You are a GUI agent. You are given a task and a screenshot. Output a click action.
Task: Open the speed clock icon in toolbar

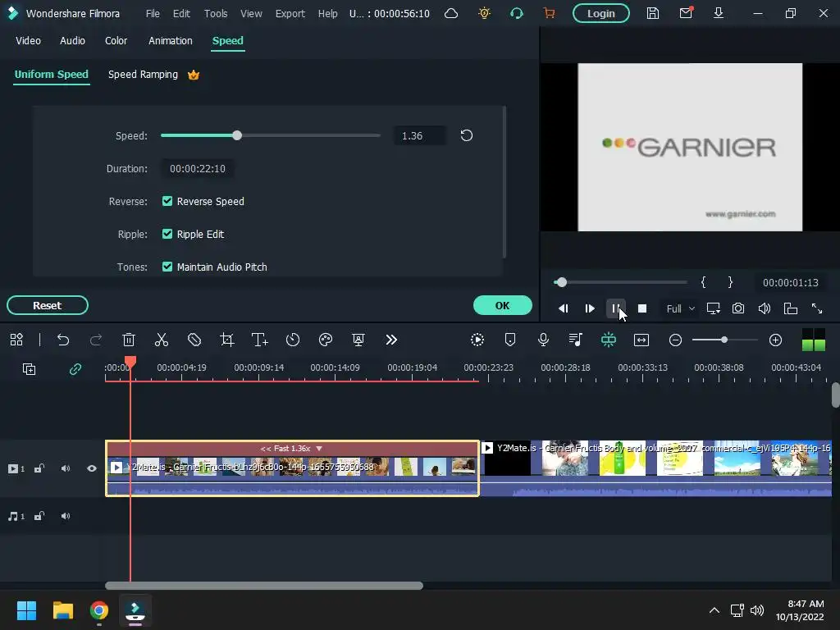293,340
